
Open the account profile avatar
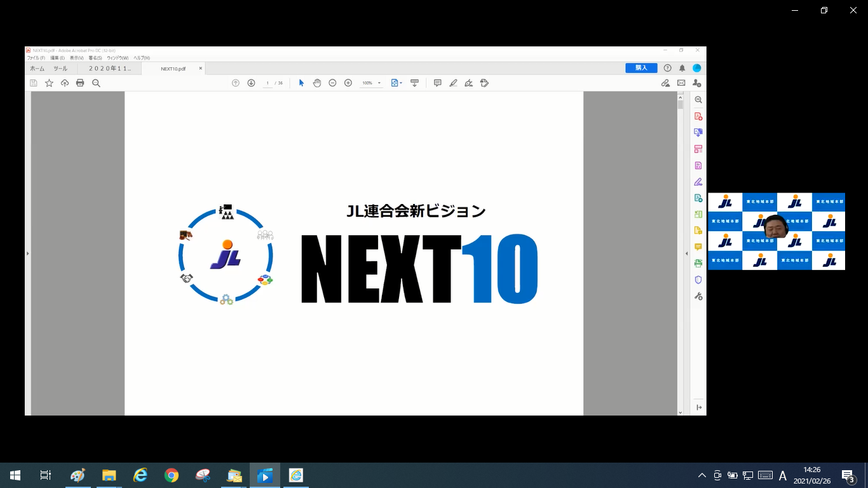coord(696,68)
